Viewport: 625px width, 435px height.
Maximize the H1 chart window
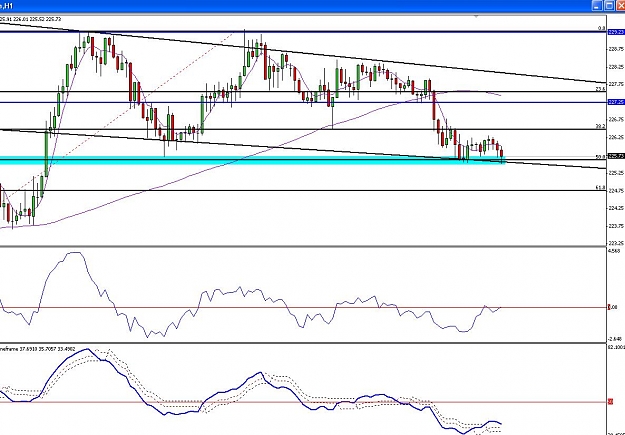[609, 6]
